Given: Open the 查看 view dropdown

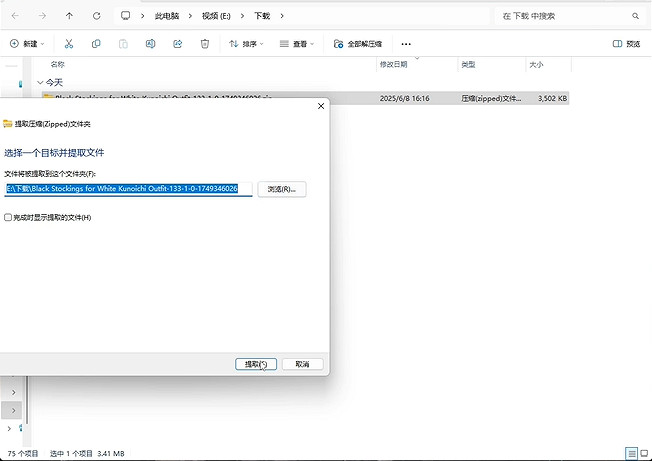Looking at the screenshot, I should click(x=297, y=44).
